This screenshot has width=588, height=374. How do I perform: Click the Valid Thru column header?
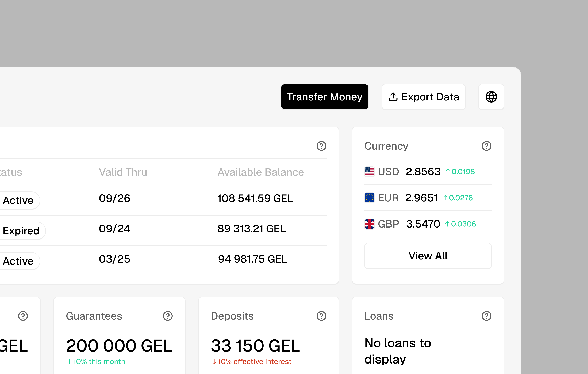click(123, 172)
